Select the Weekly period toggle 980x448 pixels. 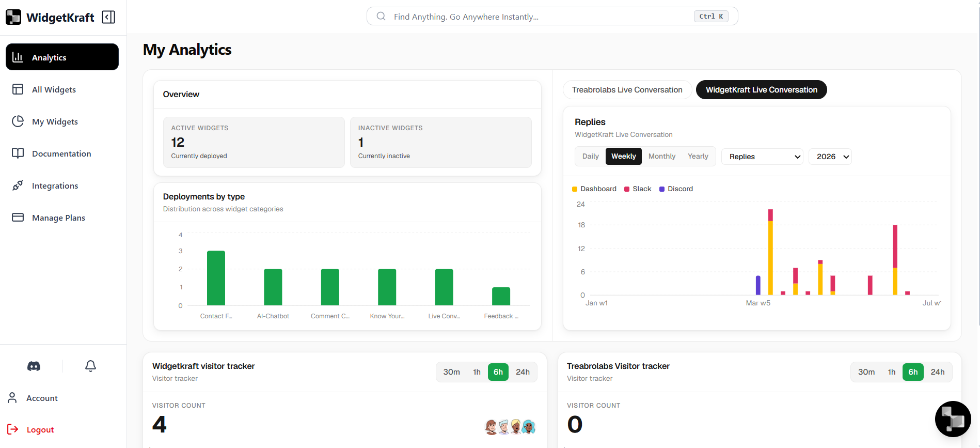[624, 157]
